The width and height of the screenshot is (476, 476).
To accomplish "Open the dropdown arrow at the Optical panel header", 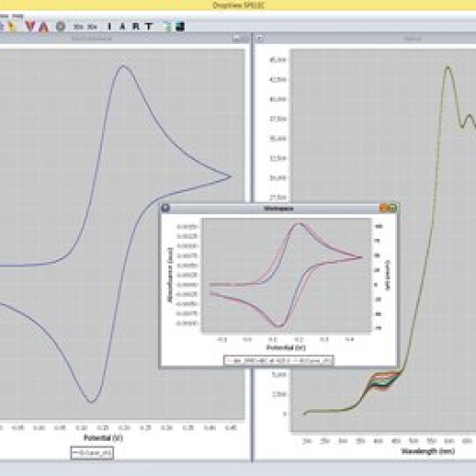I will coord(260,39).
